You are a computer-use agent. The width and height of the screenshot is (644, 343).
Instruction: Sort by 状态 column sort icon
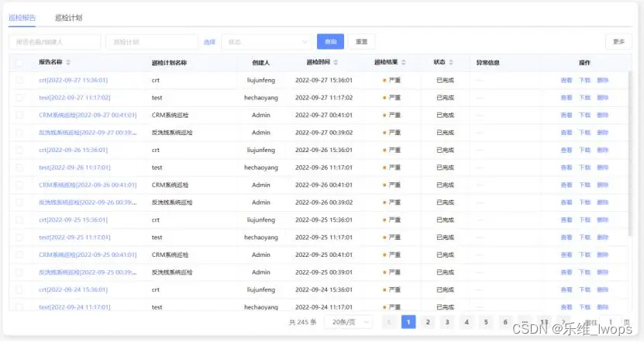(x=451, y=63)
